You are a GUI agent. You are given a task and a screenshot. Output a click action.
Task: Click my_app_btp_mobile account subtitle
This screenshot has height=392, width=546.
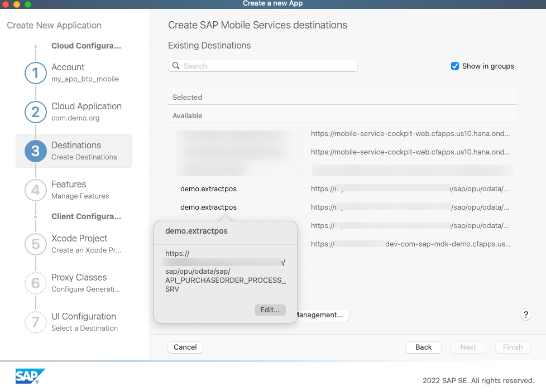click(85, 79)
